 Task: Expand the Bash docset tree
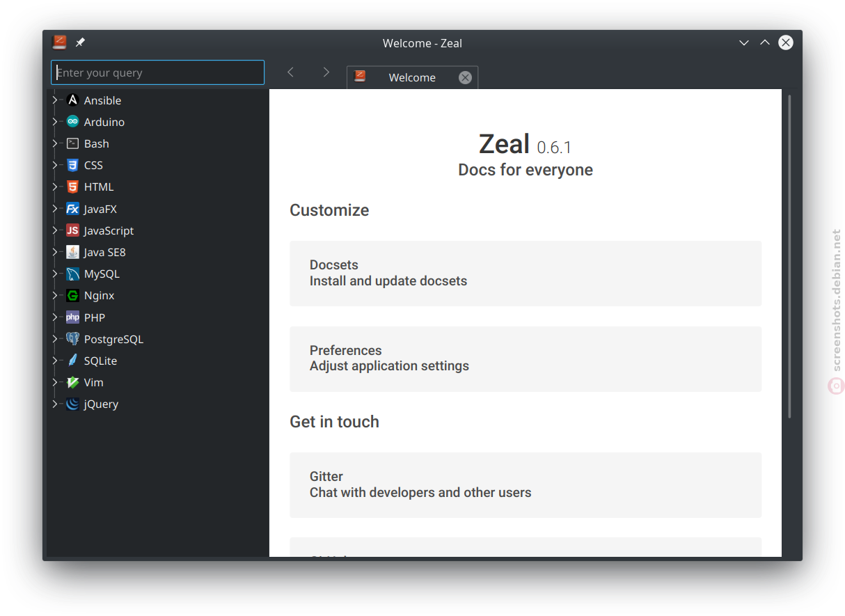[55, 143]
